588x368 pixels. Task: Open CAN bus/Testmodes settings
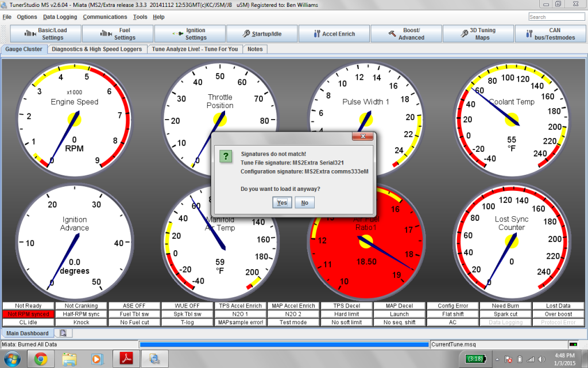(550, 34)
